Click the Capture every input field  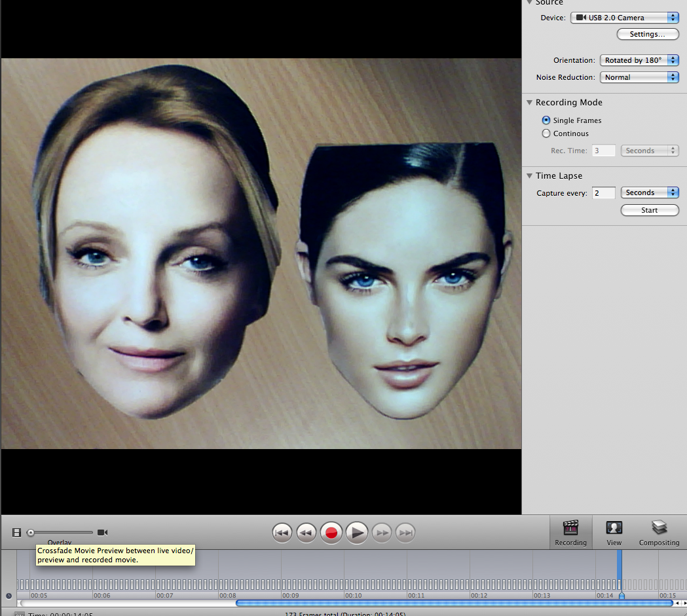tap(604, 193)
